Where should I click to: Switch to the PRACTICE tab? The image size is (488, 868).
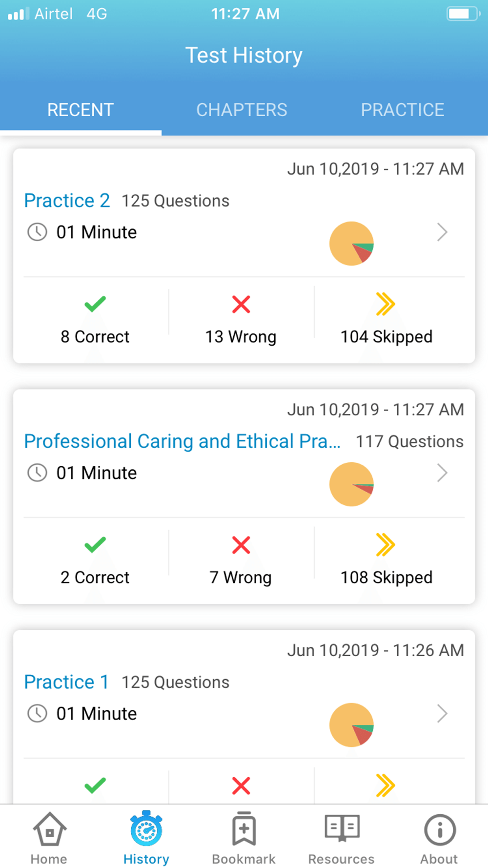click(403, 110)
